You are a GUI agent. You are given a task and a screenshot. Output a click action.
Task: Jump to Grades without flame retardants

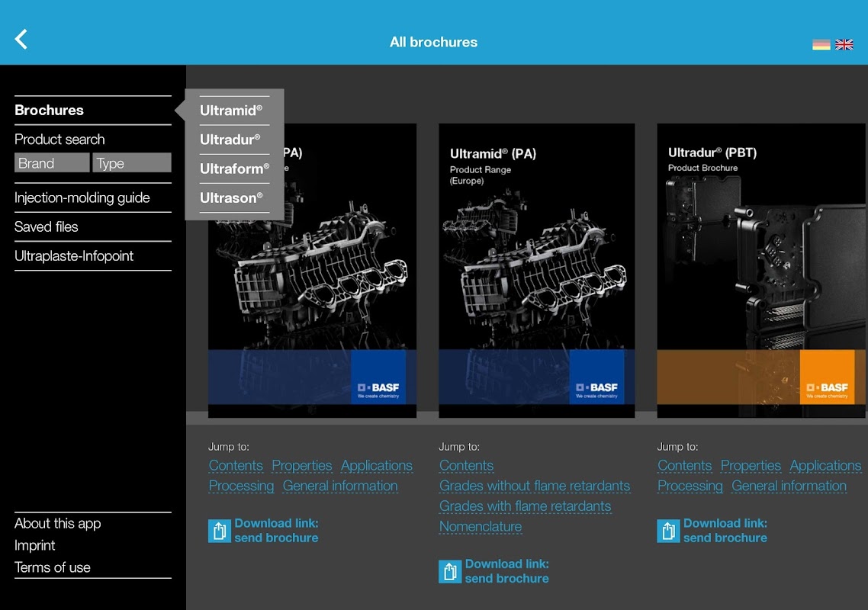click(x=535, y=486)
